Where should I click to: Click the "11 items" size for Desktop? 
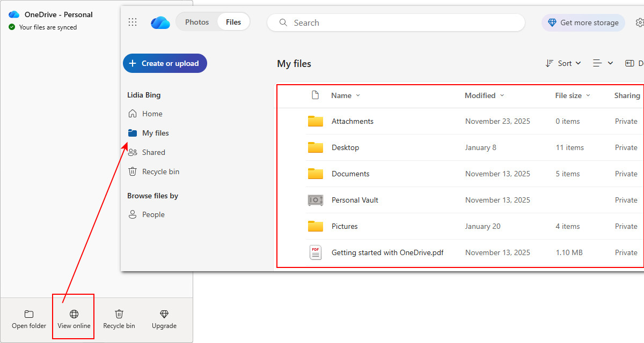click(x=570, y=147)
